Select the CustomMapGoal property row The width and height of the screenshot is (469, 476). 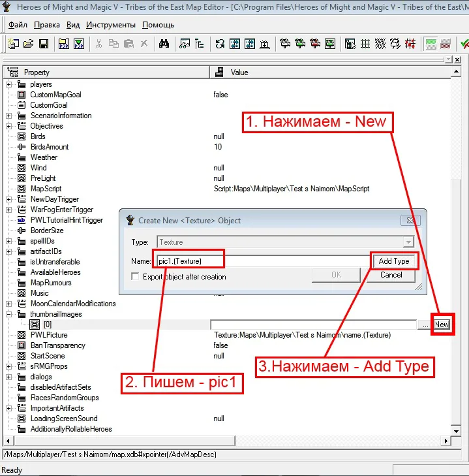pyautogui.click(x=228, y=95)
